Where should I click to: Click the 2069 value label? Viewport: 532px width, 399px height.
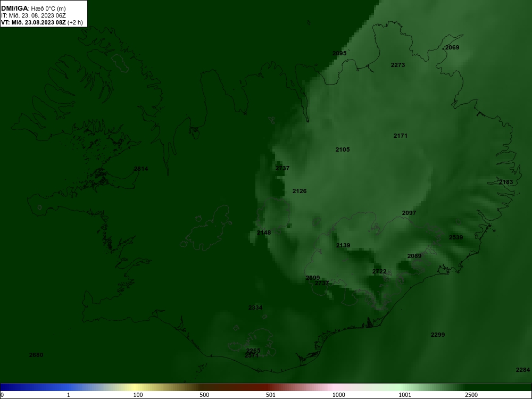(x=452, y=47)
